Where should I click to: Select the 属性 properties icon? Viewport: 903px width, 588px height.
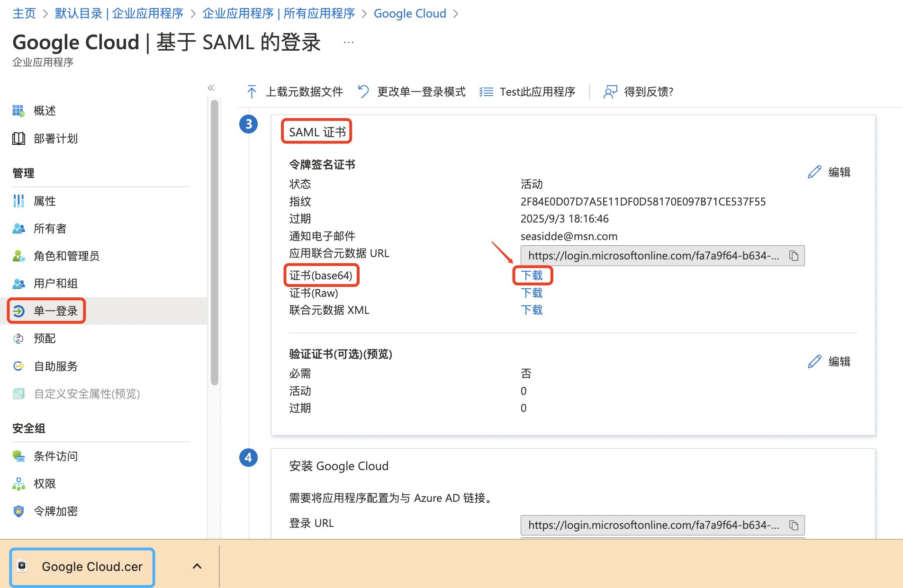[18, 201]
